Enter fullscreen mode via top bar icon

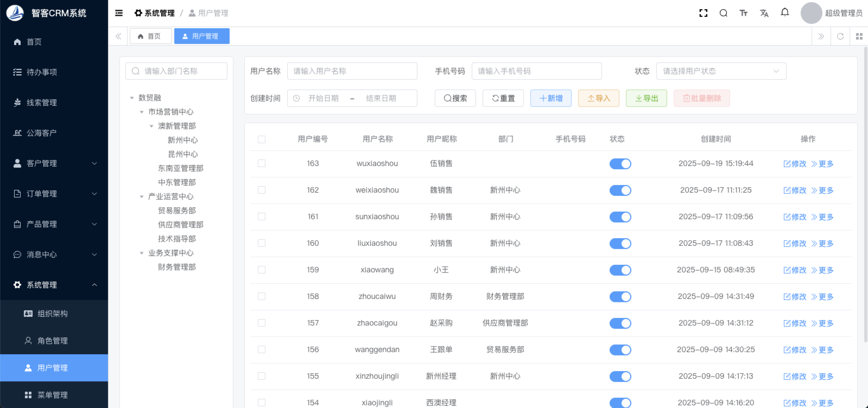pyautogui.click(x=704, y=13)
